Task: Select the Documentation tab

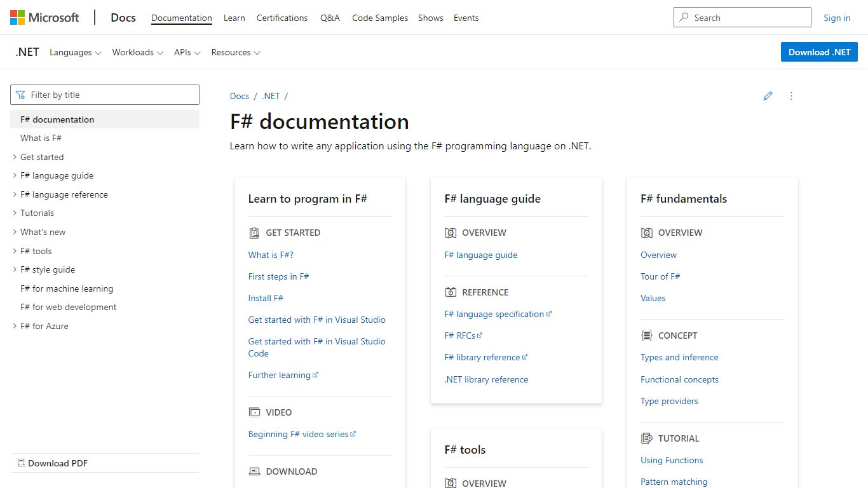Action: coord(182,18)
